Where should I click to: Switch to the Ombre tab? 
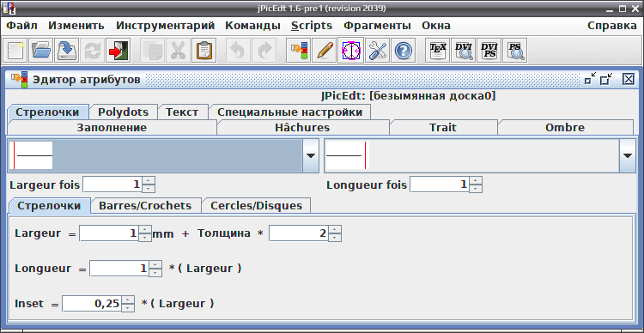(x=565, y=127)
